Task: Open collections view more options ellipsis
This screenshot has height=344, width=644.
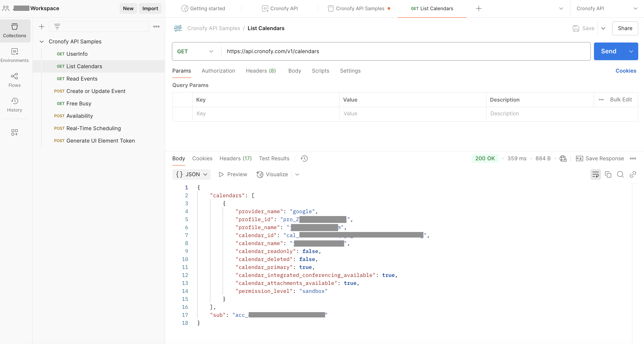Action: (x=157, y=27)
